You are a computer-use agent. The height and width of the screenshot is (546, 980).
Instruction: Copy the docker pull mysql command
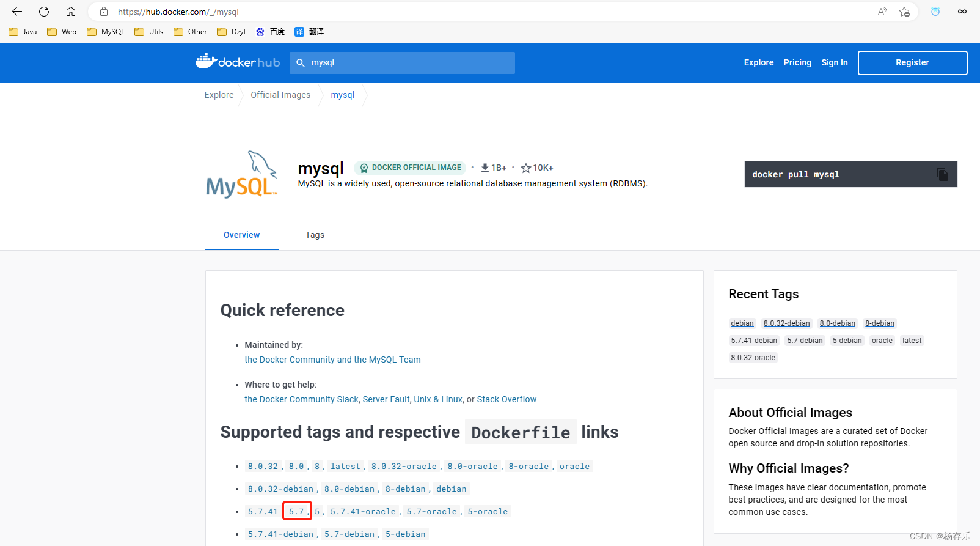(x=942, y=174)
